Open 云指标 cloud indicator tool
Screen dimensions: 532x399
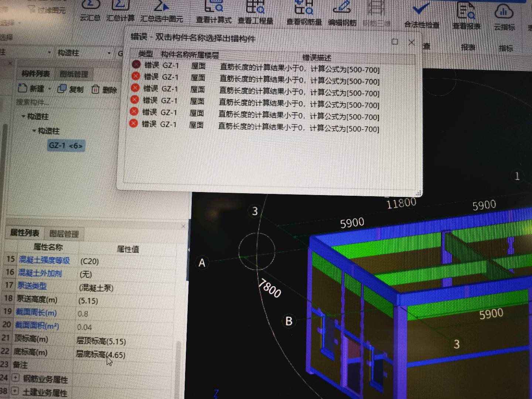coord(505,18)
